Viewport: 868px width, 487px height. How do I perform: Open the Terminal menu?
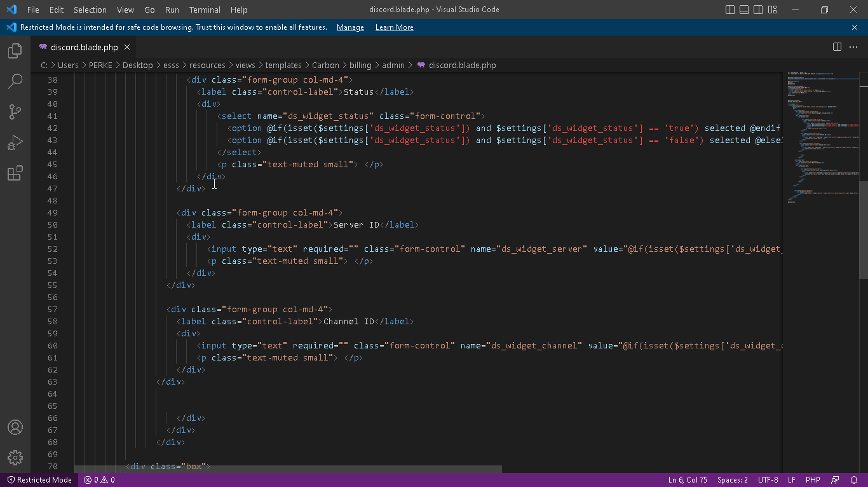coord(205,10)
